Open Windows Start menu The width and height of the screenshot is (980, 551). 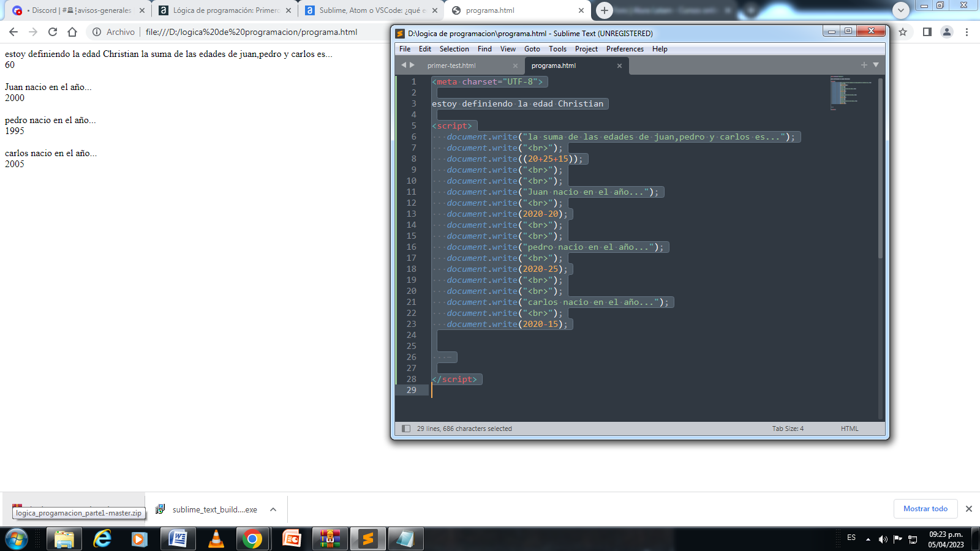tap(17, 539)
